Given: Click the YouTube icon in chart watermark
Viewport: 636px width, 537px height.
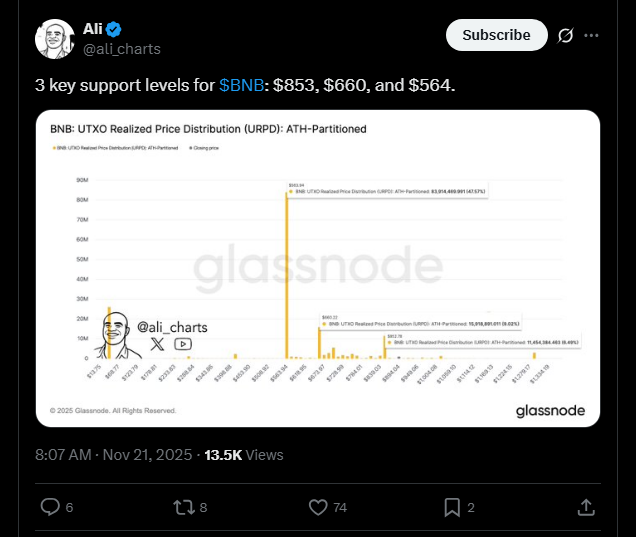Looking at the screenshot, I should (x=183, y=343).
